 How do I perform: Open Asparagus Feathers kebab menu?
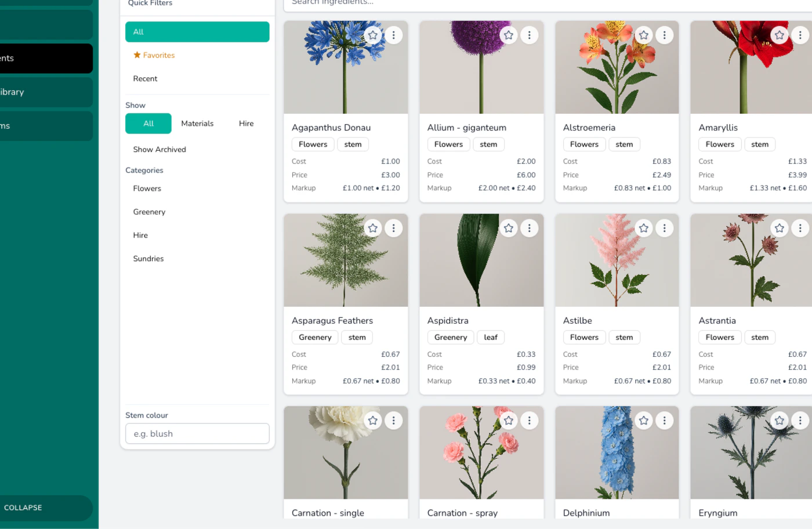[394, 229]
